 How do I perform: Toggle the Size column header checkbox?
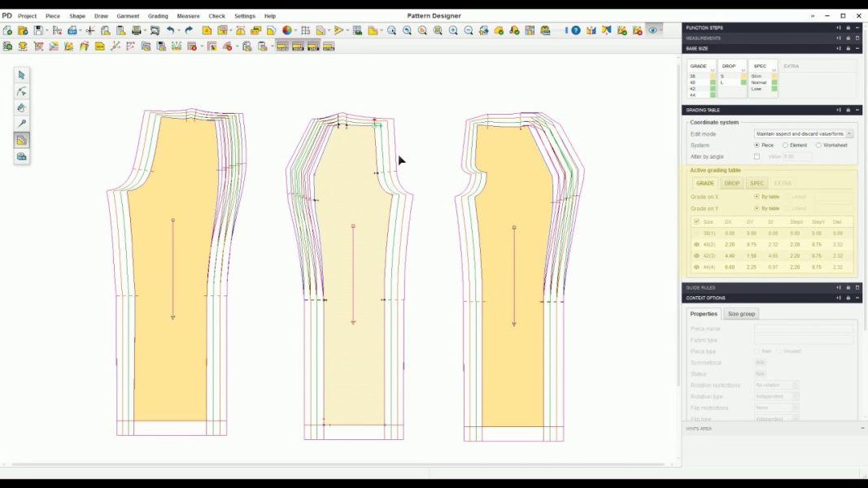click(696, 221)
